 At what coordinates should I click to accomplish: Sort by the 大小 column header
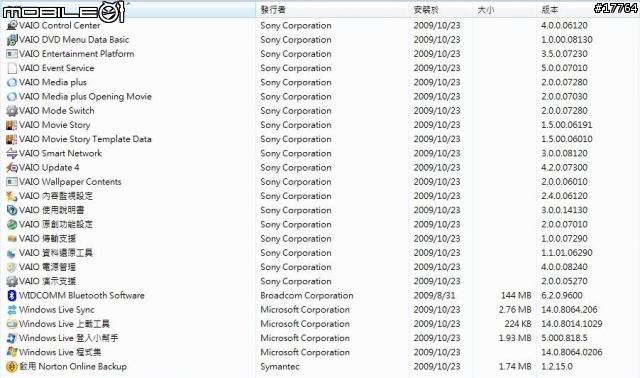coord(505,9)
